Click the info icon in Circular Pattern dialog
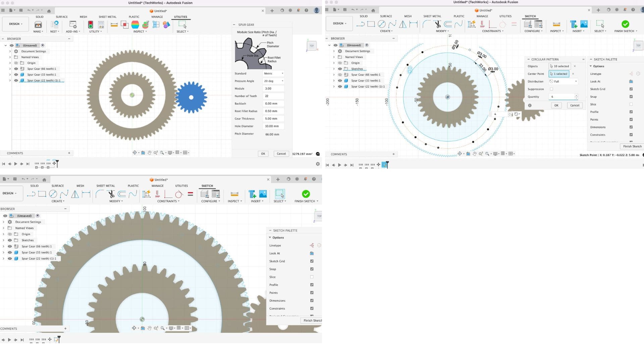 click(530, 105)
